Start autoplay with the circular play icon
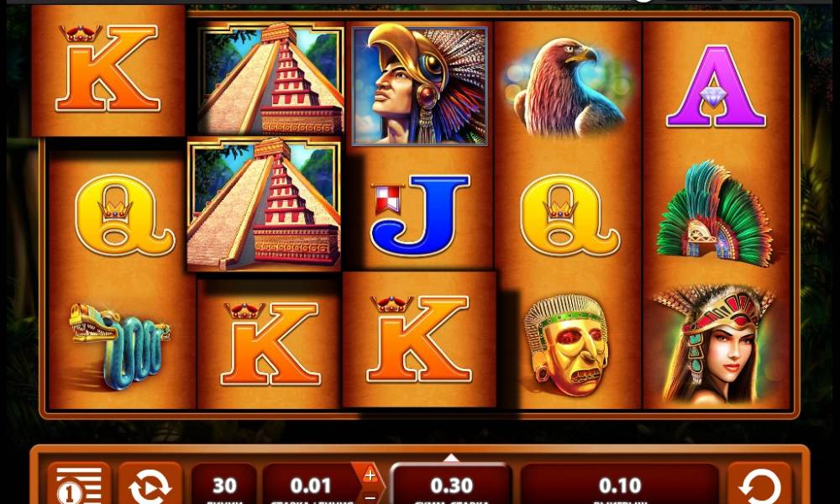The height and width of the screenshot is (504, 840). [x=150, y=484]
